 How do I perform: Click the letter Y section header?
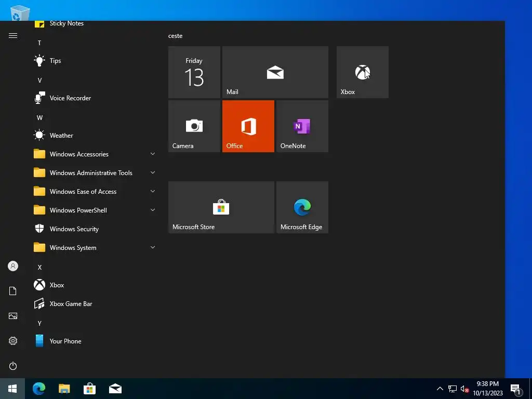(39, 323)
